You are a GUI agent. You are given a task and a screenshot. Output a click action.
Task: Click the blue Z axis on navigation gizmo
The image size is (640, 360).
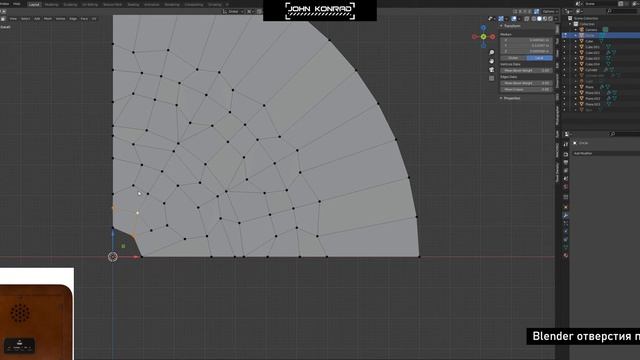[483, 28]
